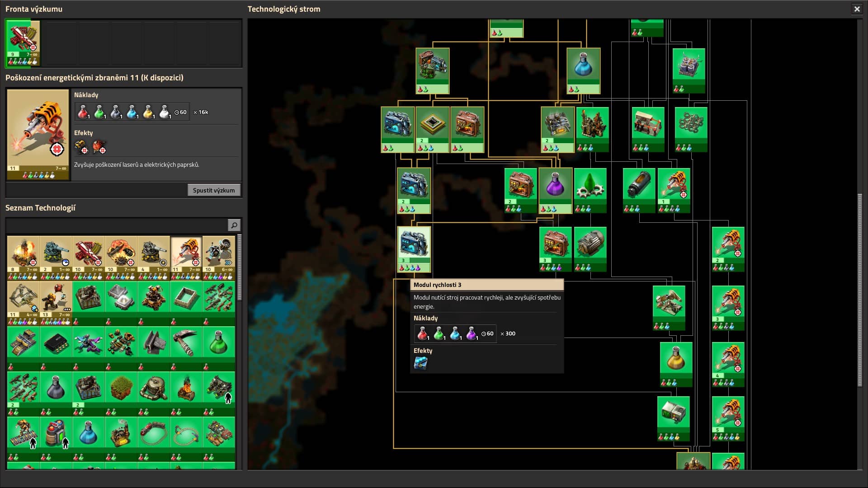Select the stone wall technology in list
868x488 pixels.
(186, 303)
